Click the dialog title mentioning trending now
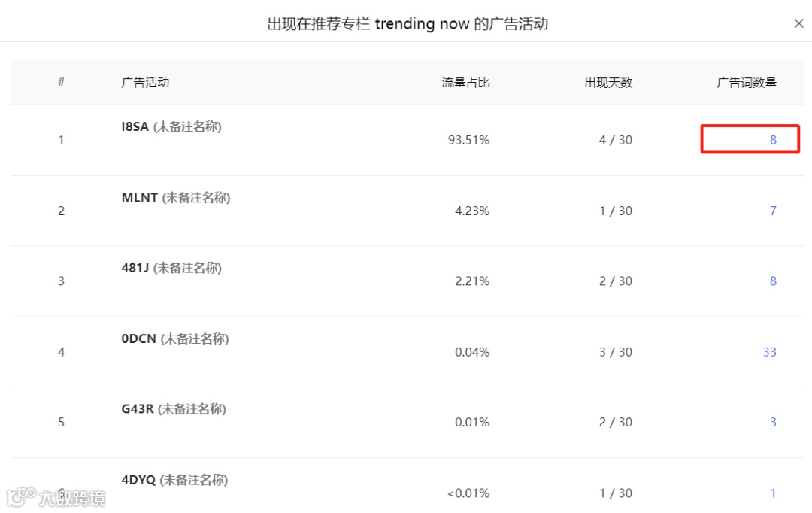The width and height of the screenshot is (812, 513). (x=408, y=24)
